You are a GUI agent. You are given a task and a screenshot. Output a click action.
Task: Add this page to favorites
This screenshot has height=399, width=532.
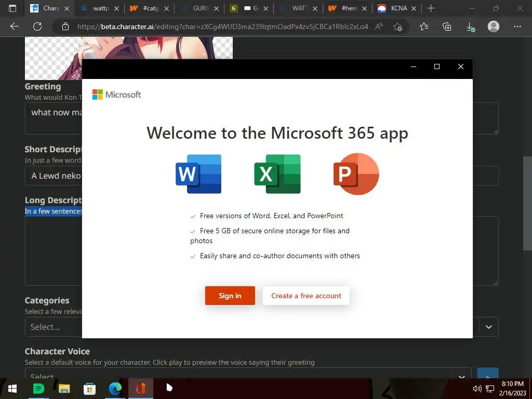tap(397, 26)
